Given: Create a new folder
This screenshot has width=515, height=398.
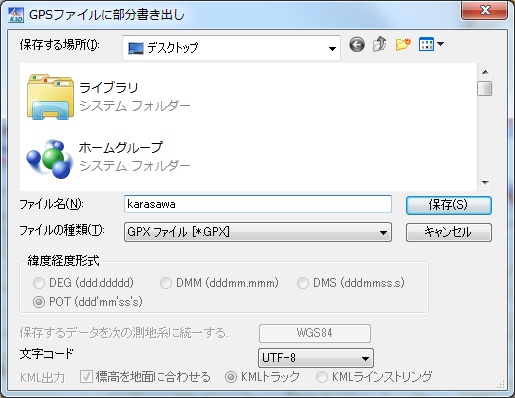Looking at the screenshot, I should tap(403, 44).
